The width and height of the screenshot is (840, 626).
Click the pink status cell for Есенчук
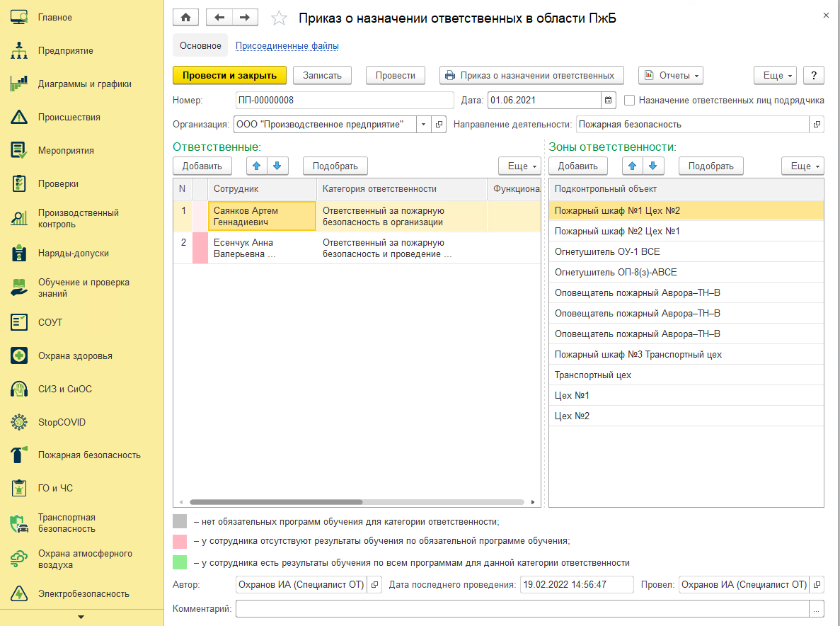pos(200,248)
